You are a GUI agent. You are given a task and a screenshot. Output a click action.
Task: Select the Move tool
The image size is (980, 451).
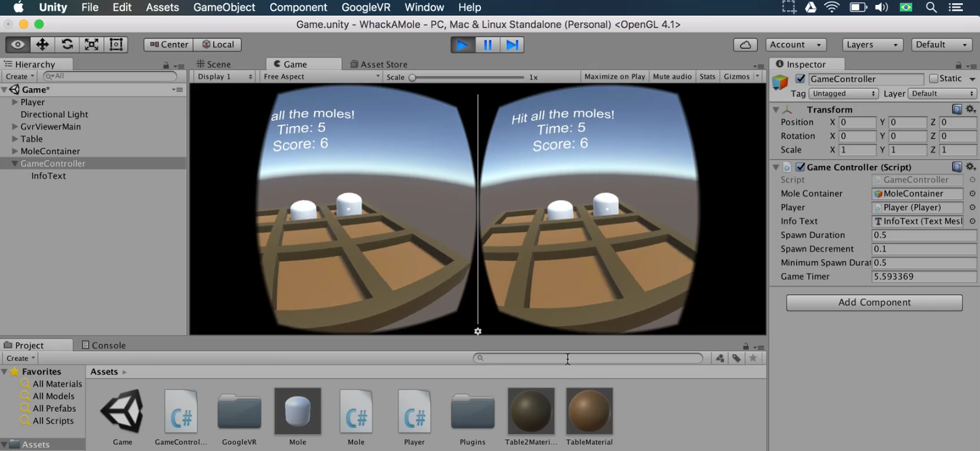pyautogui.click(x=42, y=44)
